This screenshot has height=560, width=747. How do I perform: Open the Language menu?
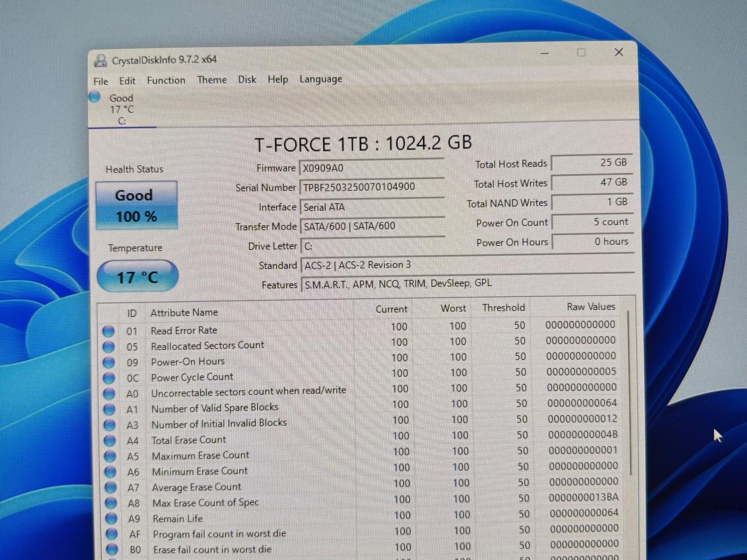point(321,79)
